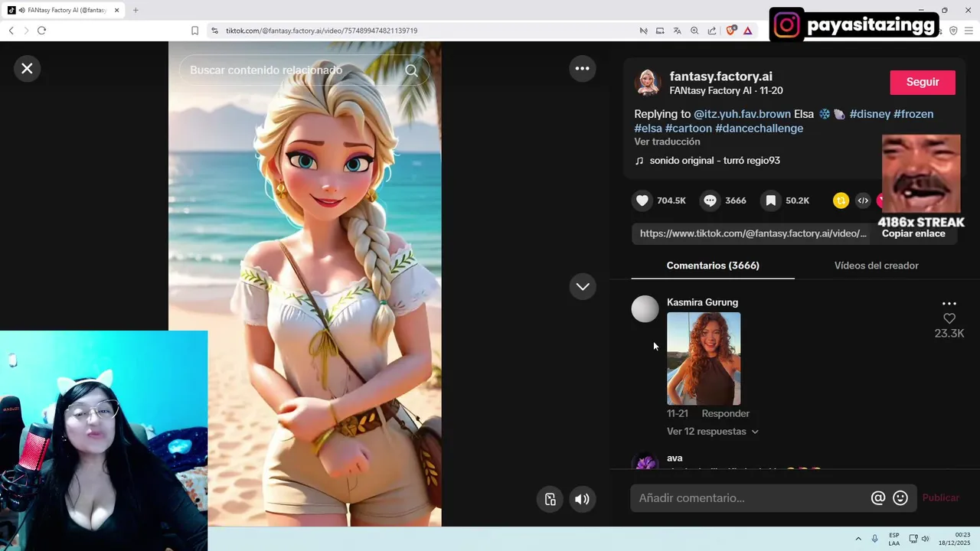Image resolution: width=980 pixels, height=551 pixels.
Task: Reply to Kasmira Gurung's comment with Responder
Action: (725, 414)
